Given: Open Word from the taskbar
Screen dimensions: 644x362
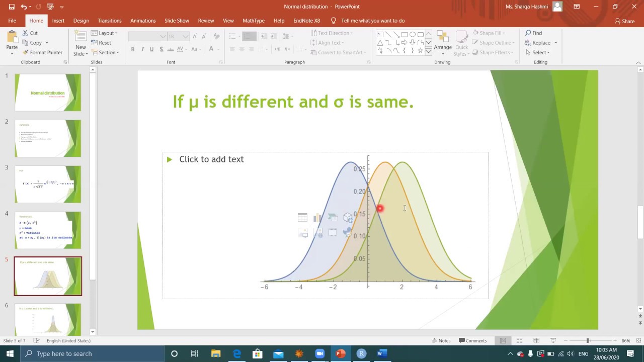Looking at the screenshot, I should (381, 353).
